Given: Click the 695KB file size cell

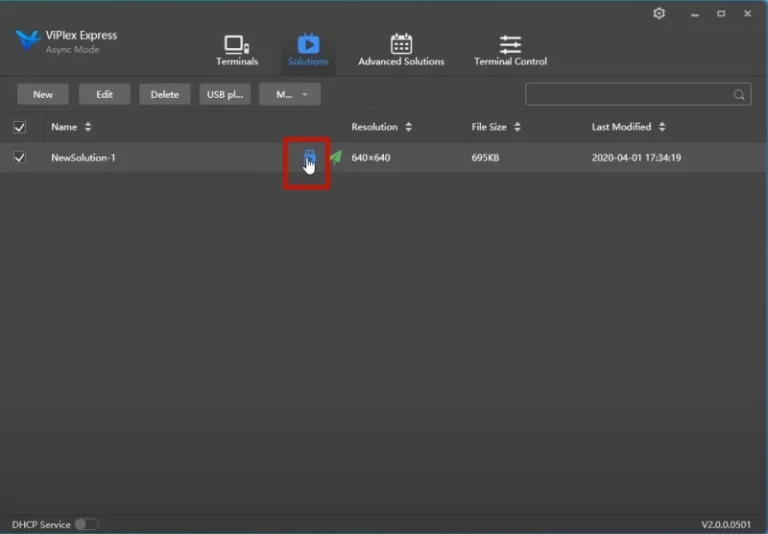Looking at the screenshot, I should click(485, 157).
